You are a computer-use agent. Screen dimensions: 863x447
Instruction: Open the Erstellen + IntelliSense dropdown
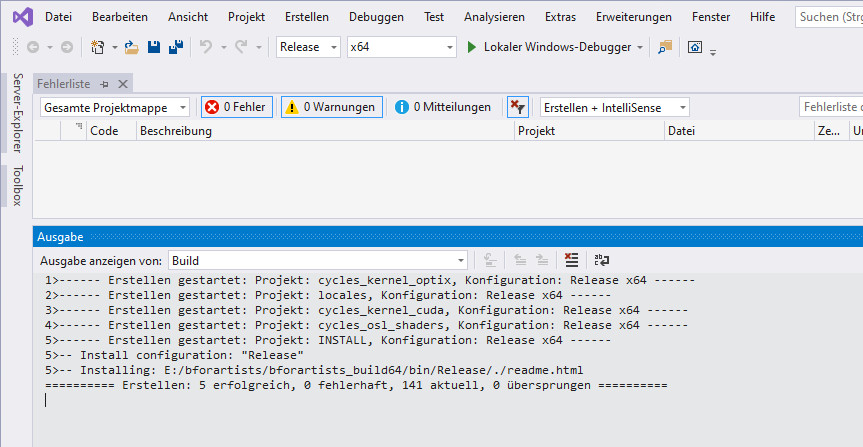(x=615, y=107)
